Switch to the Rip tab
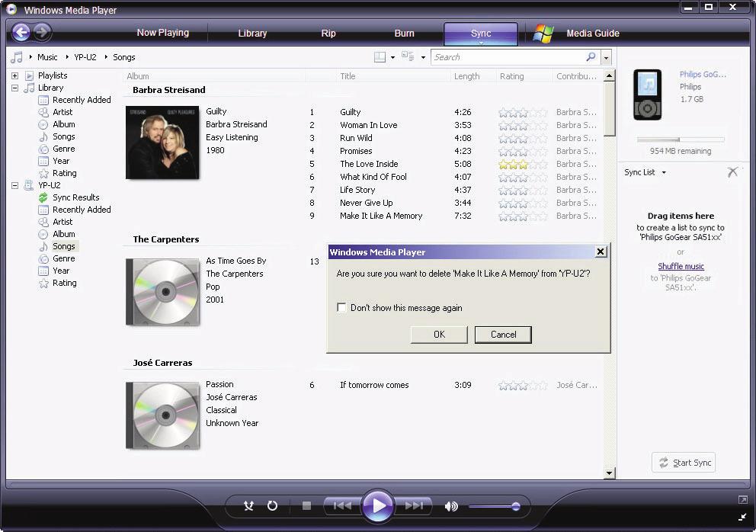The height and width of the screenshot is (532, 756). (x=328, y=33)
